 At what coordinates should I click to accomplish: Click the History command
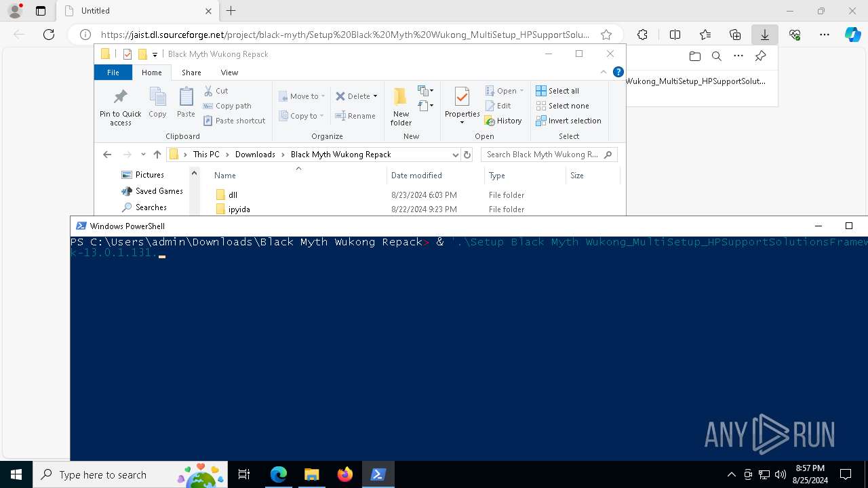503,121
